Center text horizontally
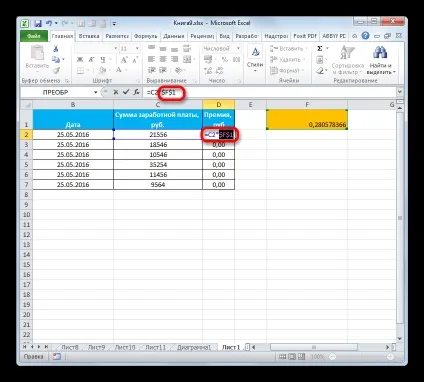Viewport: 424px width, 382px height. coord(163,59)
